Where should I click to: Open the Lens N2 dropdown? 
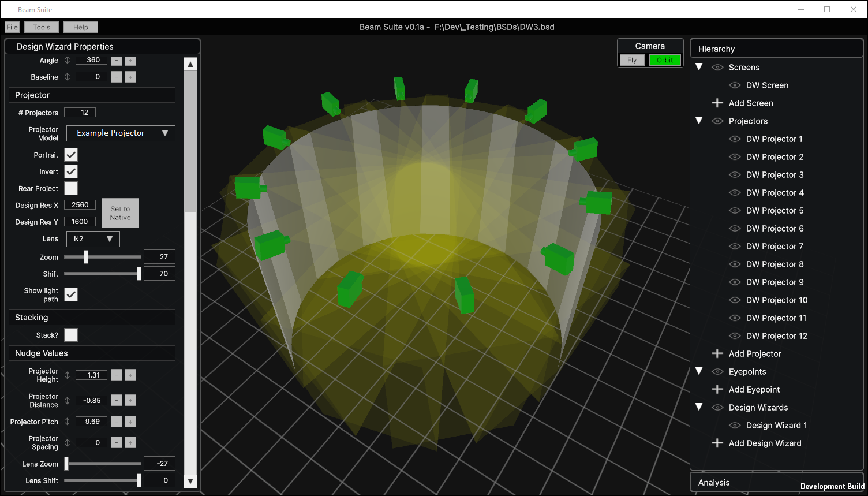[93, 239]
